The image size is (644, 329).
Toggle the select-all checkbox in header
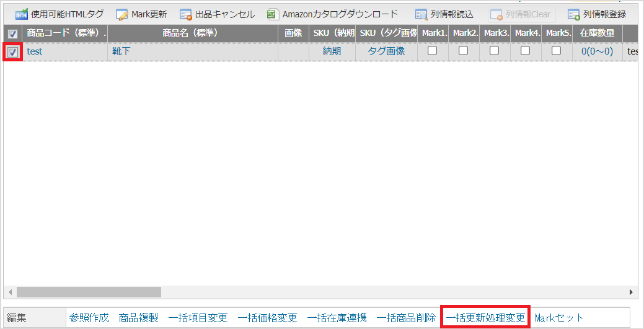coord(13,33)
